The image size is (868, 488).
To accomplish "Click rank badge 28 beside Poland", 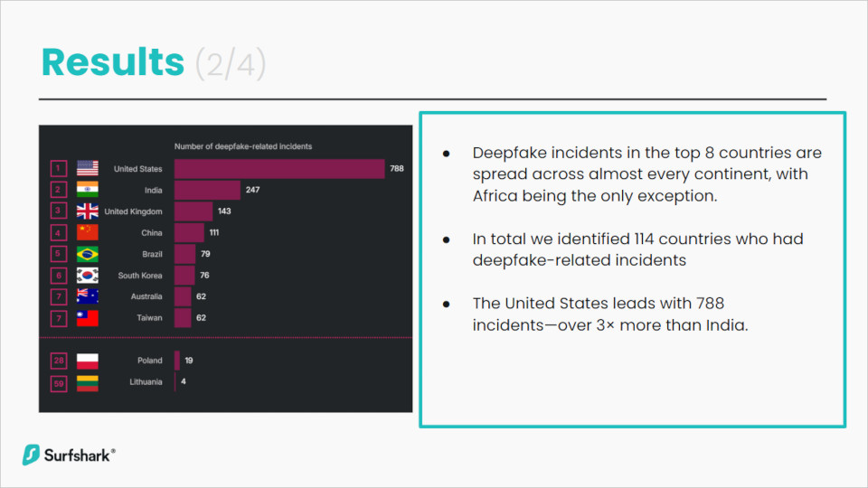I will click(x=59, y=361).
